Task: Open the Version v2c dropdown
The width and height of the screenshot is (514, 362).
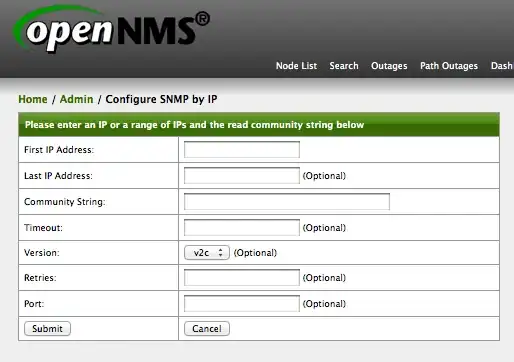Action: [207, 253]
